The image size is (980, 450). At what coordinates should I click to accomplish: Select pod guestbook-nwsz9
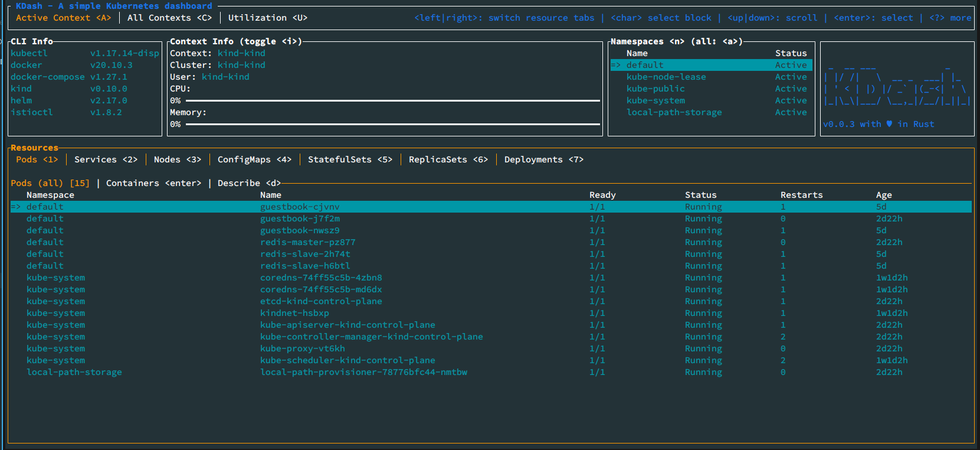(x=491, y=230)
